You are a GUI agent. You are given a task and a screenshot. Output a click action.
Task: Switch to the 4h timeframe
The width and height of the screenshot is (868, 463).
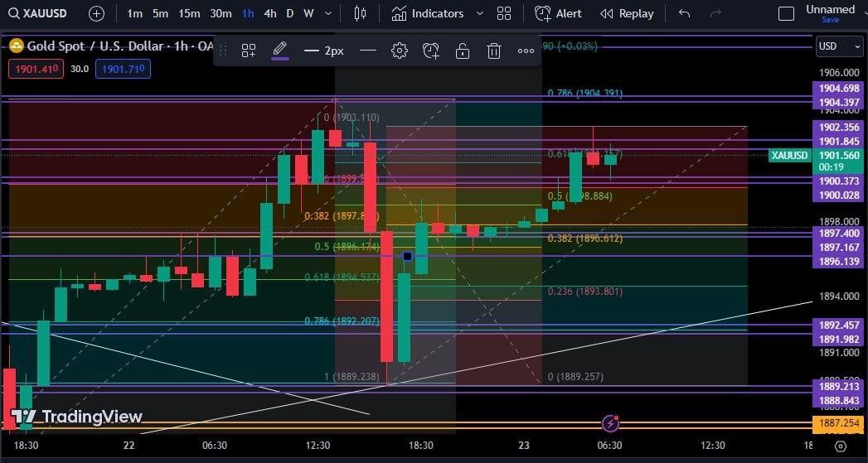(270, 13)
